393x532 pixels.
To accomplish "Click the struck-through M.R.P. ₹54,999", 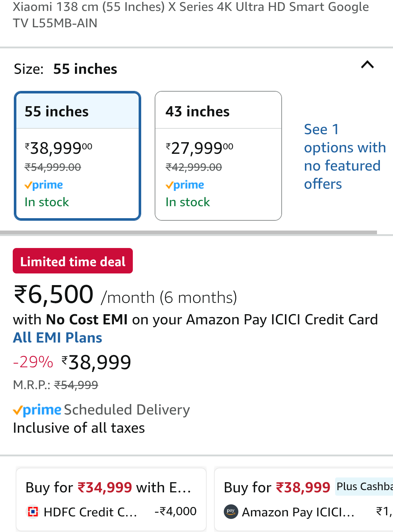I will pyautogui.click(x=76, y=385).
